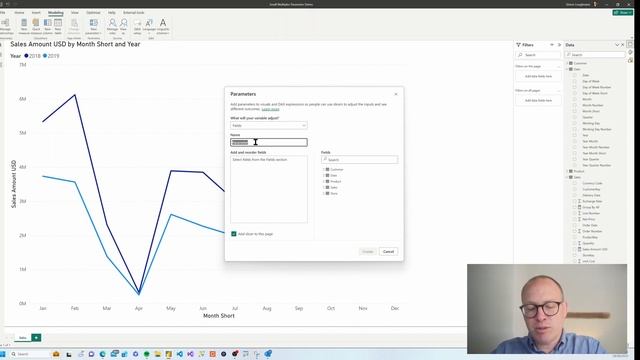
Task: Switch to the View ribbon tab
Action: 75,13
